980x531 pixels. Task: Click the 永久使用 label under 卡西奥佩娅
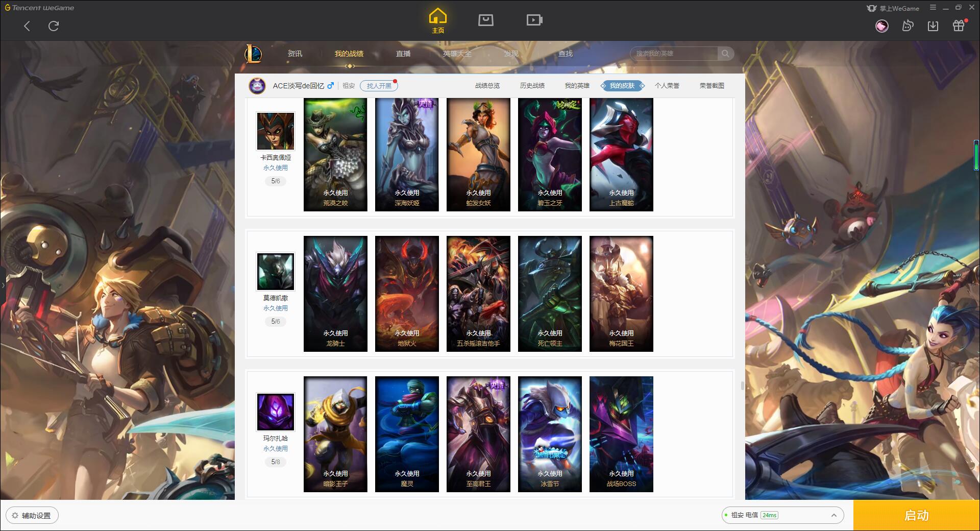click(276, 167)
